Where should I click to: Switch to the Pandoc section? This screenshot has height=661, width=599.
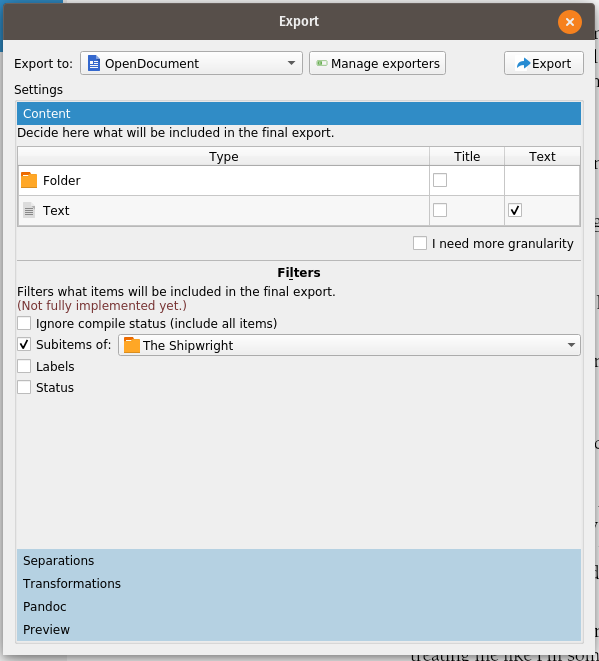tap(299, 607)
